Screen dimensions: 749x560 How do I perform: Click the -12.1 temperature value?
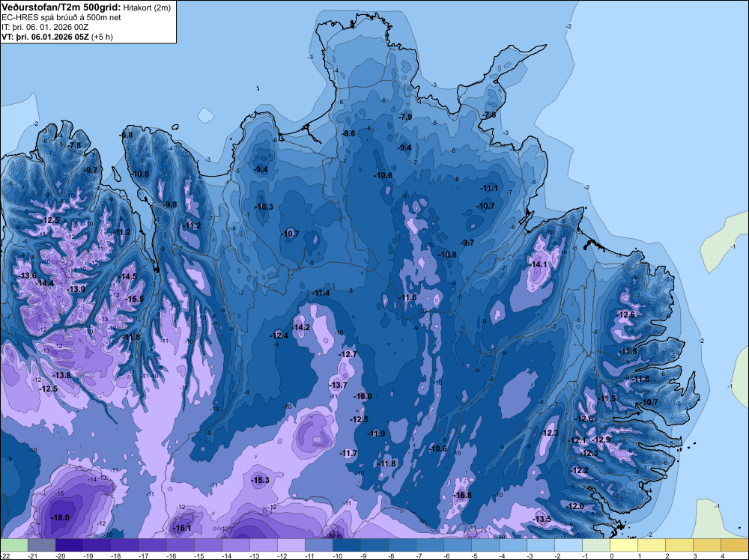577,441
